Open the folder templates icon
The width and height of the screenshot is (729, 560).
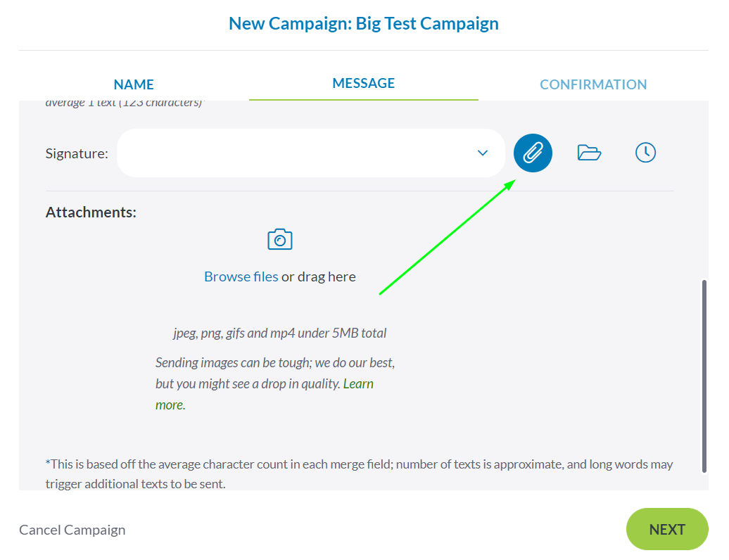click(589, 153)
